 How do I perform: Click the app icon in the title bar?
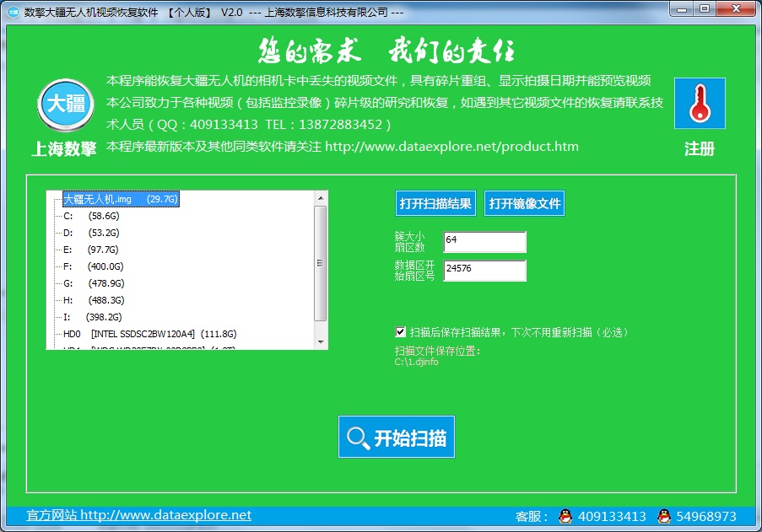click(14, 12)
